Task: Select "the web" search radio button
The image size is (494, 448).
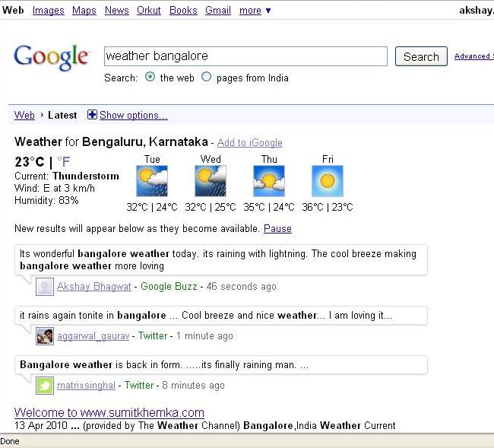Action: [150, 77]
